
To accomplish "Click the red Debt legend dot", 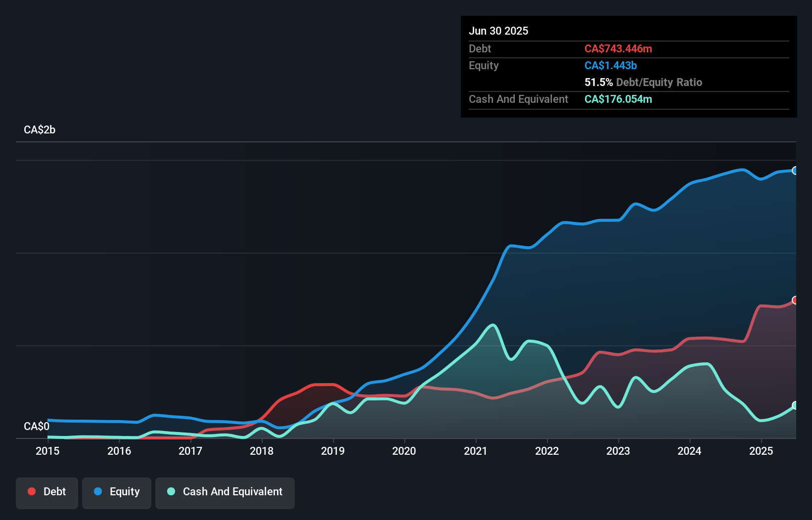I will coord(32,491).
